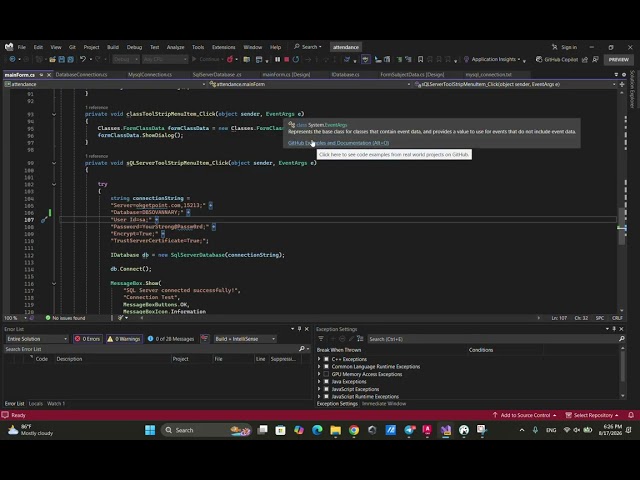Click the share icon next to GitHub Copilot
This screenshot has height=480, width=640.
click(585, 60)
